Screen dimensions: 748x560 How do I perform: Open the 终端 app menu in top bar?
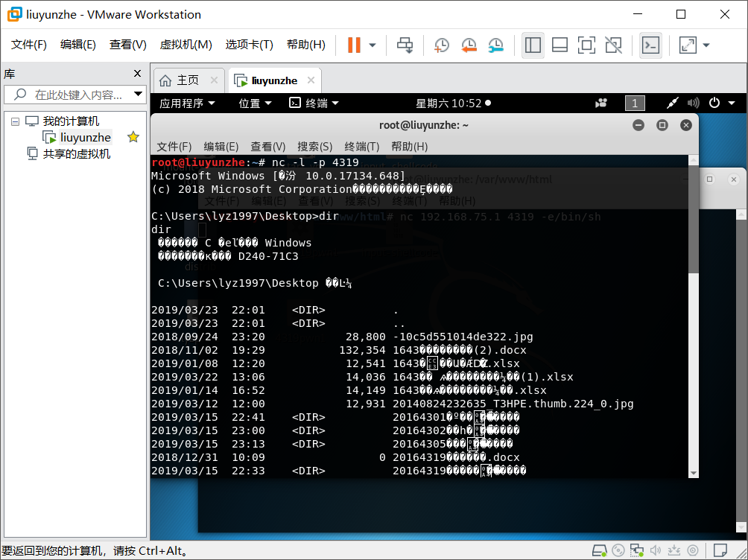pyautogui.click(x=314, y=103)
